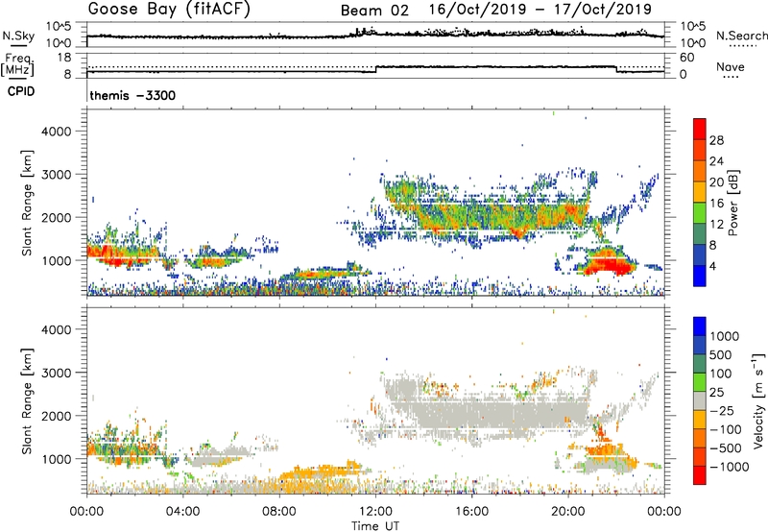Viewport: 768px width, 532px height.
Task: Click the '60' label on the Nave axis
Action: click(x=686, y=58)
